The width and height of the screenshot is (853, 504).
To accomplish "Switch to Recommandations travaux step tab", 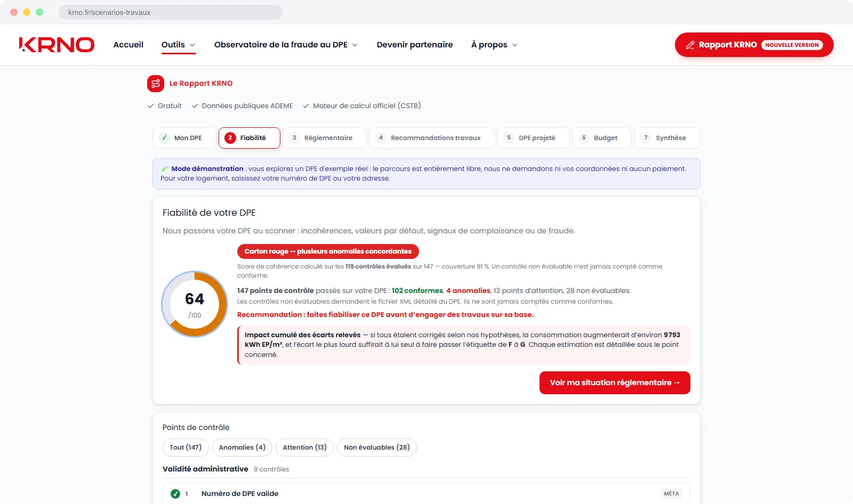I will pyautogui.click(x=432, y=138).
